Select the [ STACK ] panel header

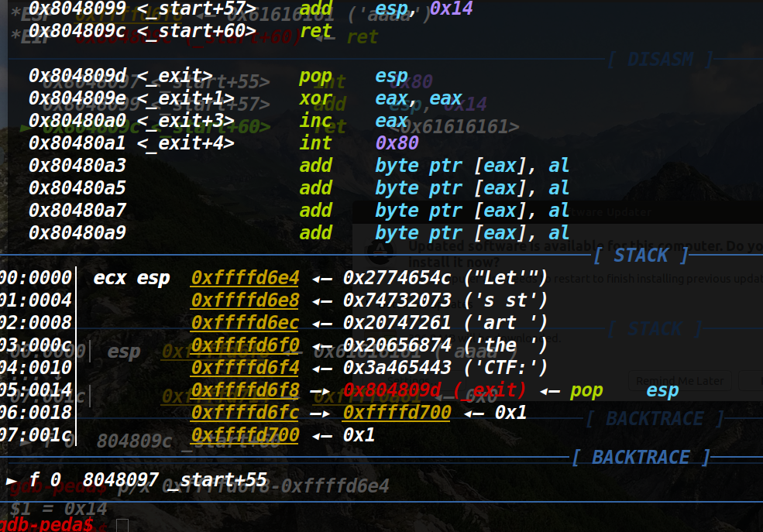[640, 255]
